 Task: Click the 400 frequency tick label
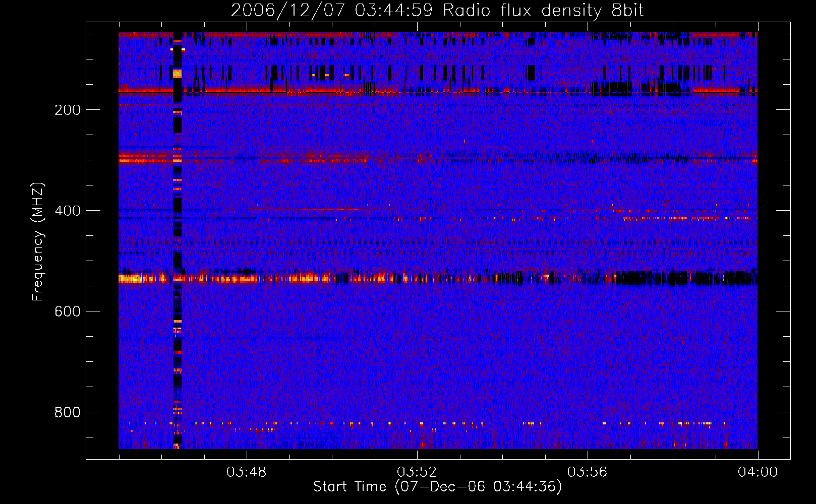(68, 211)
